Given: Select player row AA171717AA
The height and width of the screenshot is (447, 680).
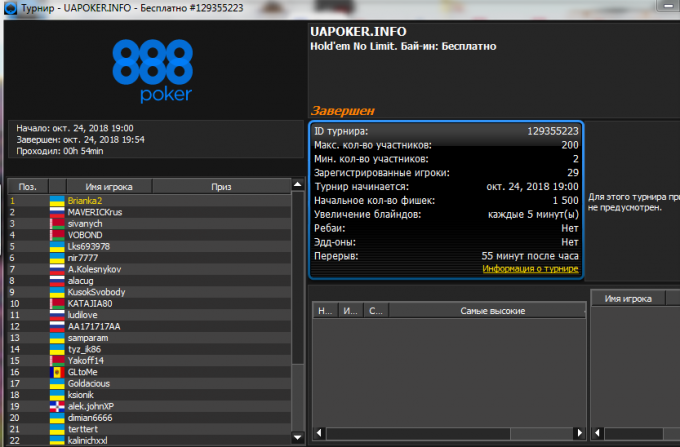Looking at the screenshot, I should 149,326.
